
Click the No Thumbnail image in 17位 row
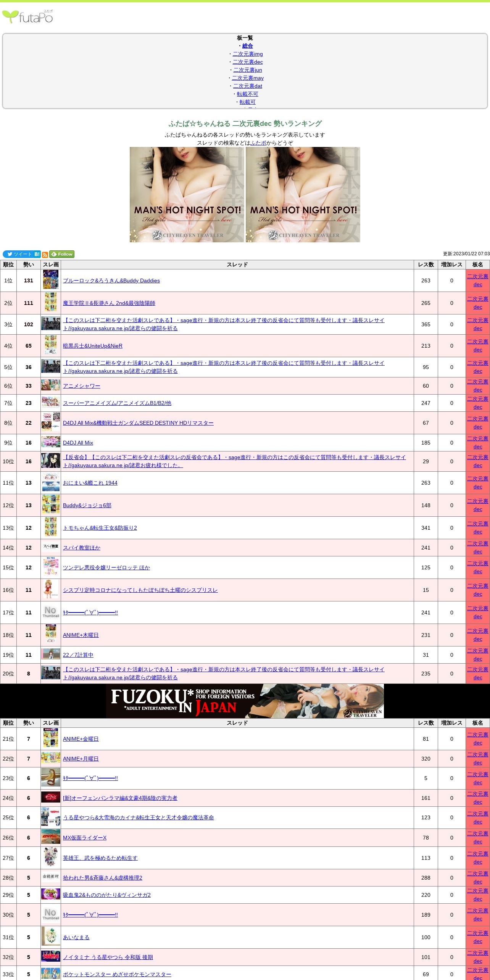tap(51, 612)
